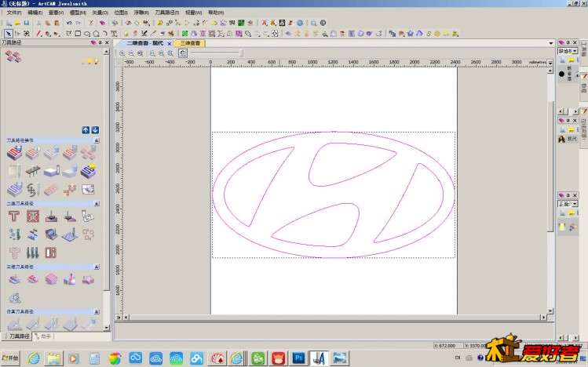
Task: Zoom out on the 2D view
Action: tap(131, 53)
